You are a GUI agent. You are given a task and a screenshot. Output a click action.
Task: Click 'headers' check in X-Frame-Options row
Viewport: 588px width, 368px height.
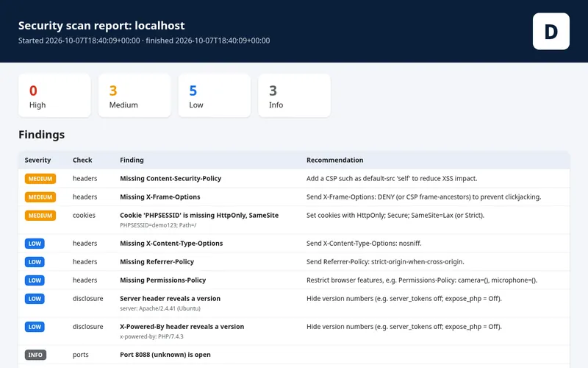(x=85, y=197)
